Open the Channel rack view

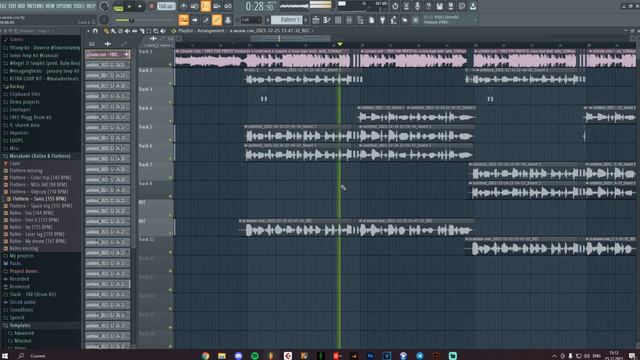click(x=338, y=20)
